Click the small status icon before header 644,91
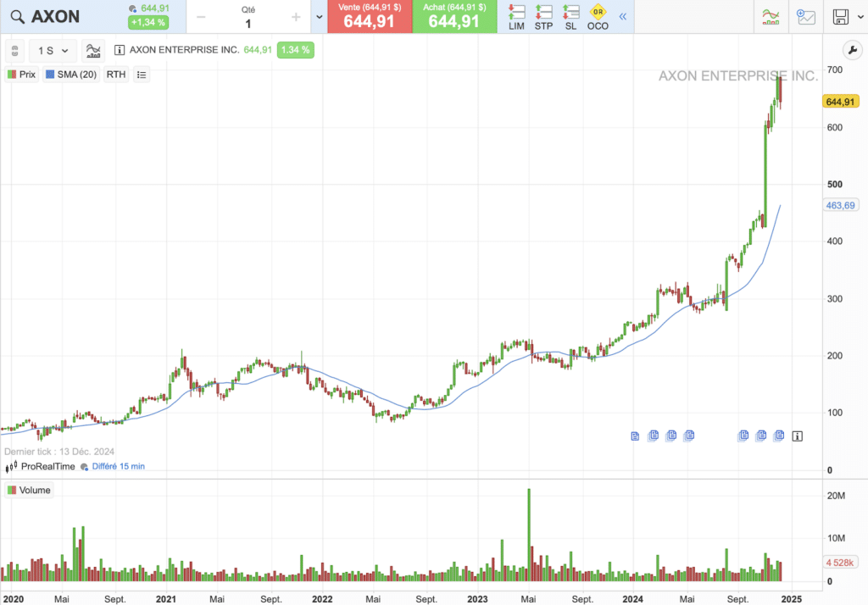The width and height of the screenshot is (868, 605). (x=133, y=8)
